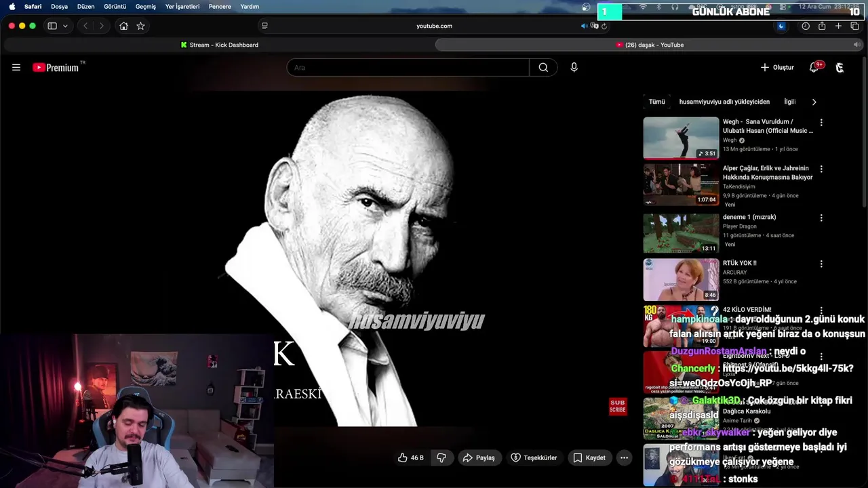Open the Yer İşaretleri menu
Image resolution: width=868 pixels, height=488 pixels.
[182, 6]
